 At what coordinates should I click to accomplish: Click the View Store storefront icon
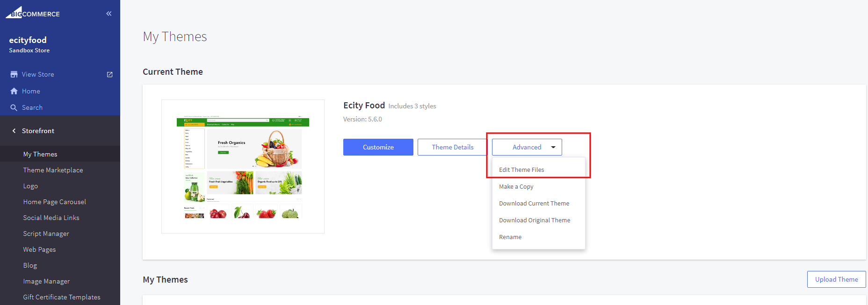(14, 74)
